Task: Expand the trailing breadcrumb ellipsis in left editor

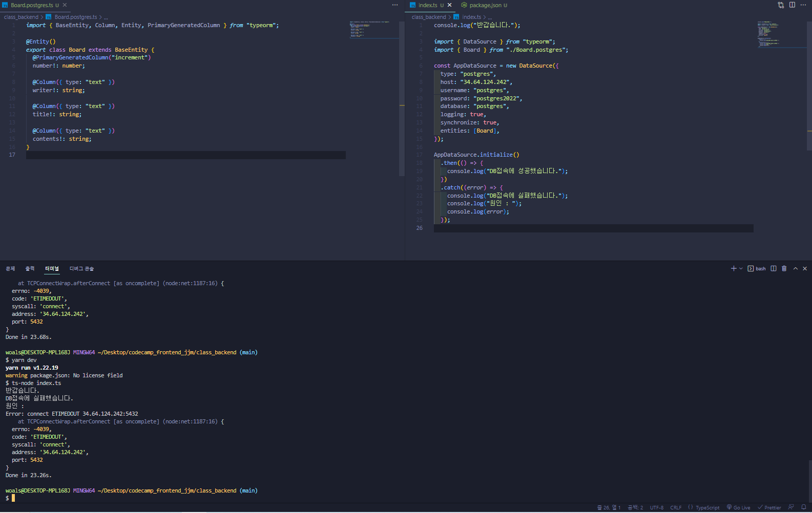Action: click(x=106, y=17)
